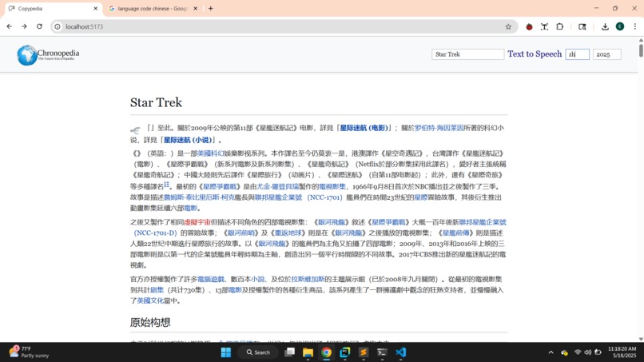
Task: Open the weather widget showing 71°F
Action: click(29, 352)
